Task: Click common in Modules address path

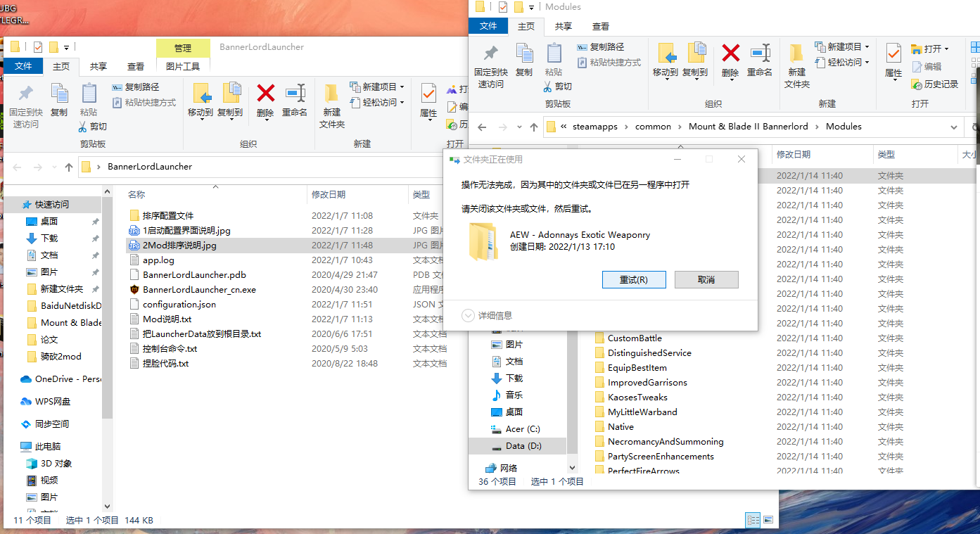Action: coord(653,127)
